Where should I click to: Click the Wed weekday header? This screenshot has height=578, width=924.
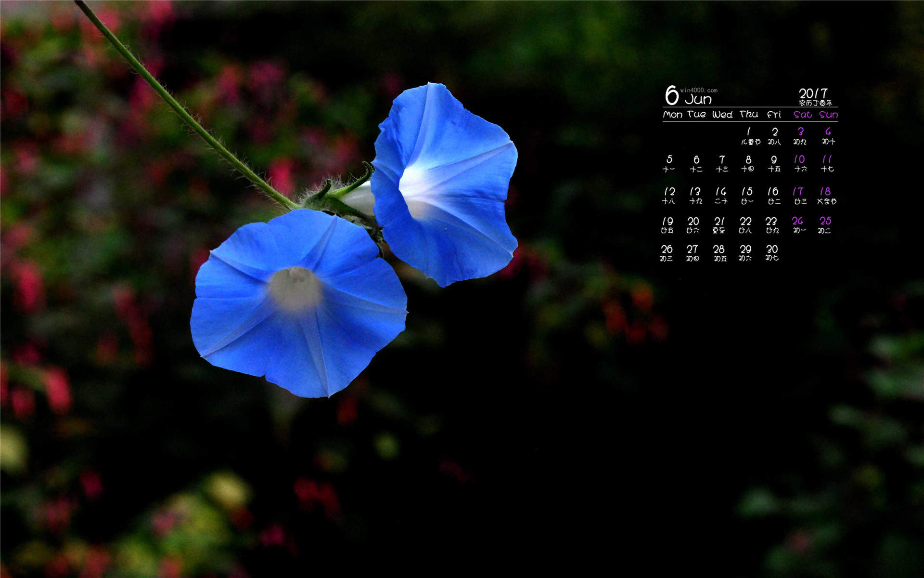[x=722, y=115]
